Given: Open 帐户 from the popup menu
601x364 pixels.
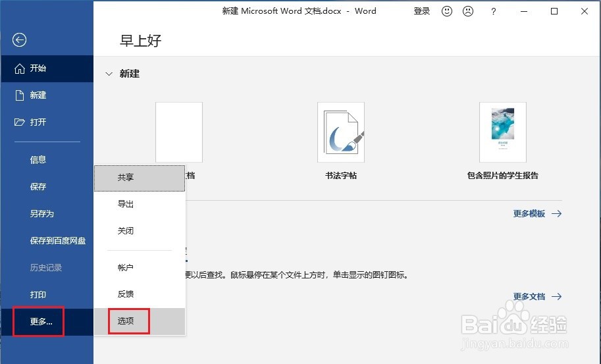Looking at the screenshot, I should [x=140, y=268].
